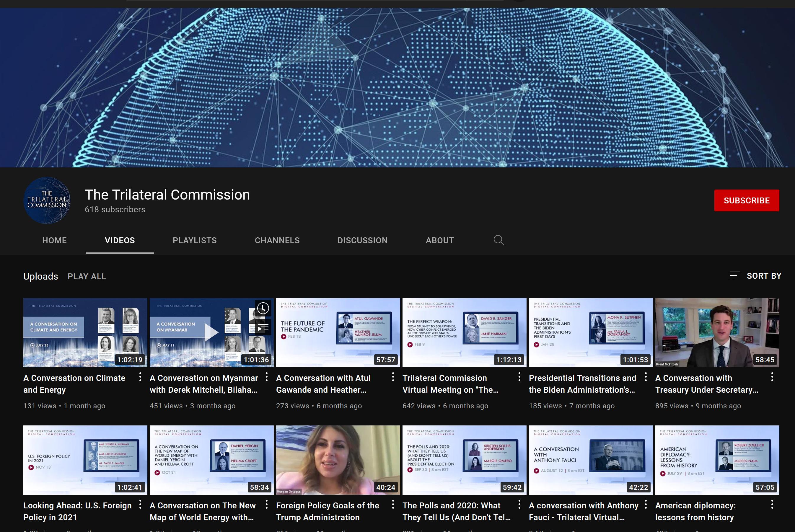This screenshot has width=795, height=532.
Task: Open three-dot menu for Atul Gawande video
Action: point(393,377)
